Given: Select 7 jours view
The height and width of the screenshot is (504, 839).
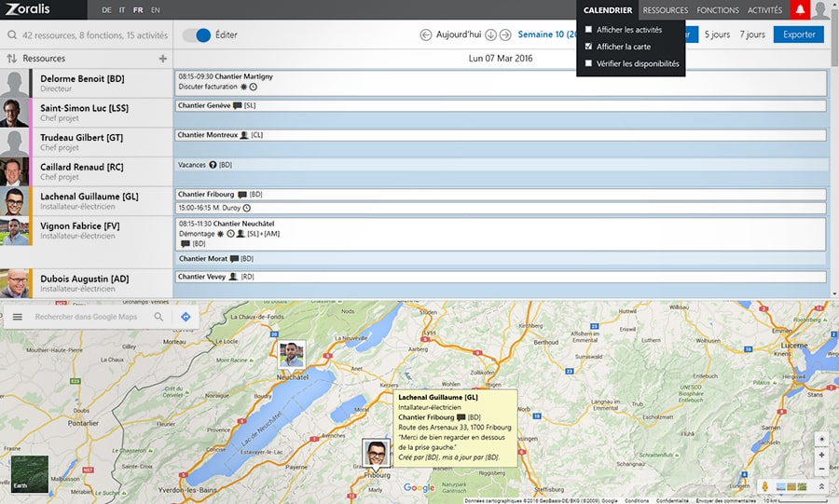Looking at the screenshot, I should (752, 34).
